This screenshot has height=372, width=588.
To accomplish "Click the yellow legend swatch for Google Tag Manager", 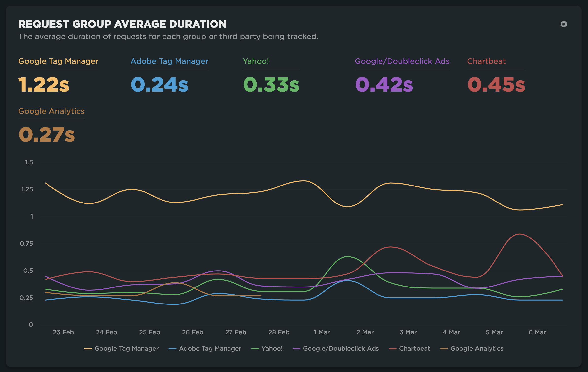I will coord(88,349).
